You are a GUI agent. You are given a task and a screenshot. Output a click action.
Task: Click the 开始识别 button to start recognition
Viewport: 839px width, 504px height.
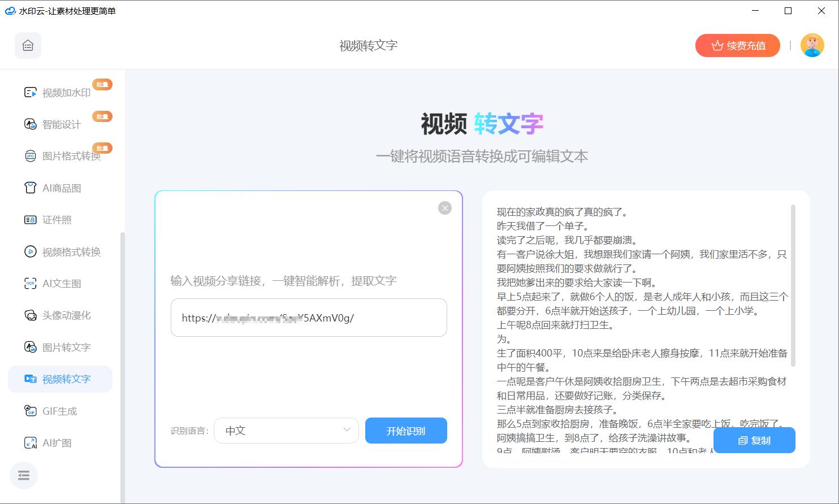pyautogui.click(x=406, y=431)
